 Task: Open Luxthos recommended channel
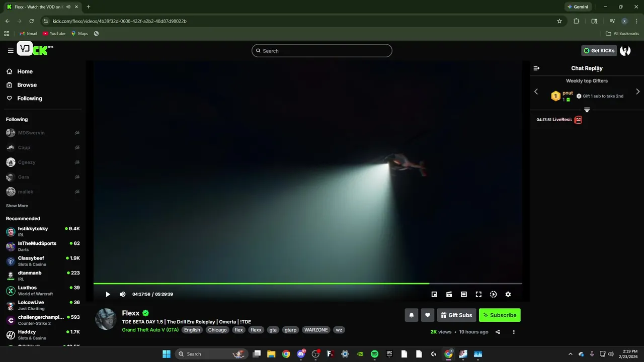[42, 291]
